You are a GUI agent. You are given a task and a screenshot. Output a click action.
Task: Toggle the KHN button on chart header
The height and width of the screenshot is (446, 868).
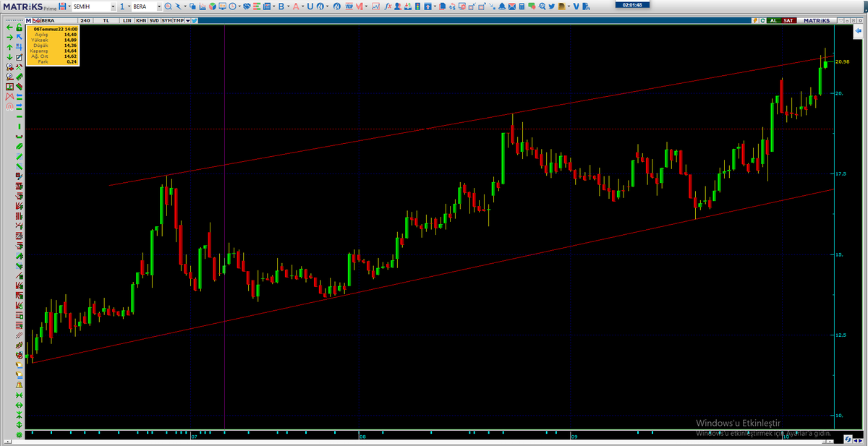click(x=141, y=20)
